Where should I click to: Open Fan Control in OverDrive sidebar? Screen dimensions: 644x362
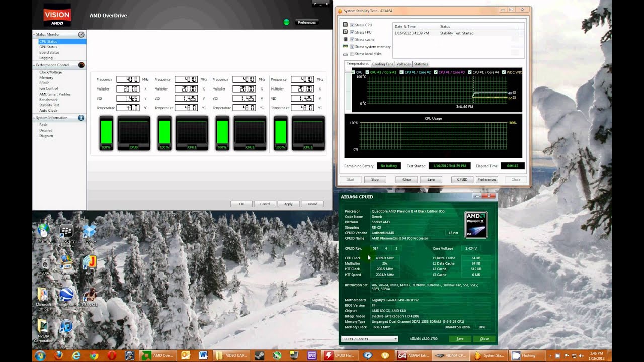point(49,88)
